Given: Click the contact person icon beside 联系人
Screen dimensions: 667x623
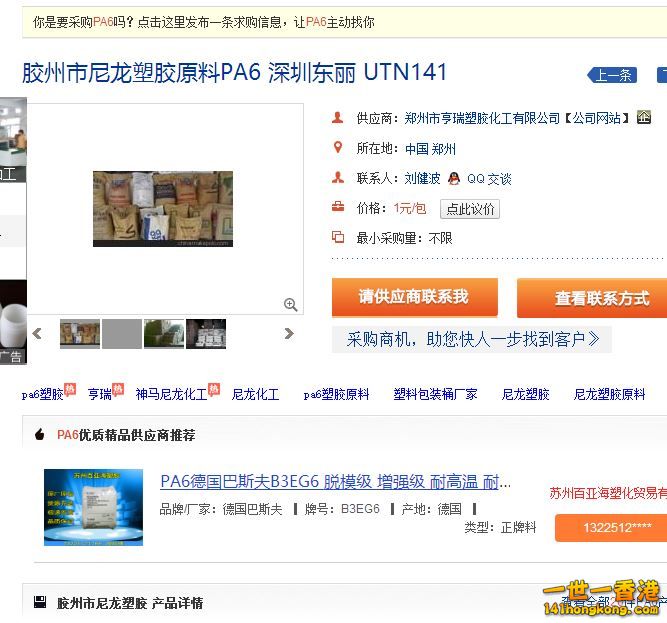Looking at the screenshot, I should coord(338,177).
